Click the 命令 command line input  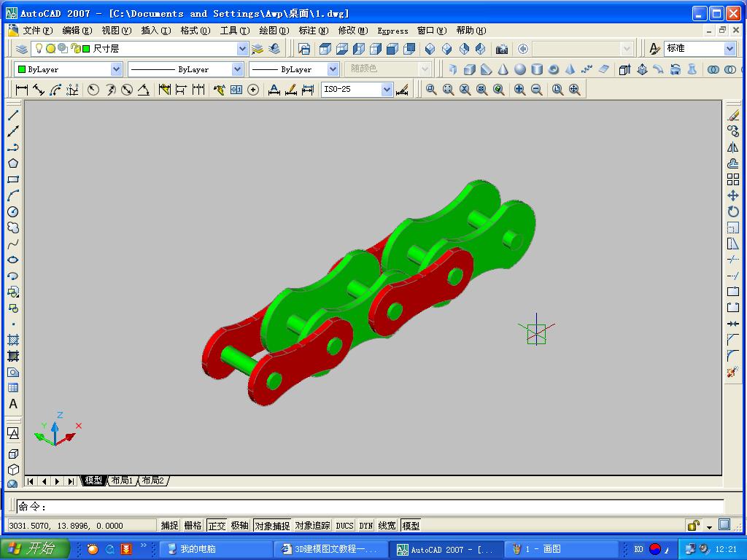(370, 506)
